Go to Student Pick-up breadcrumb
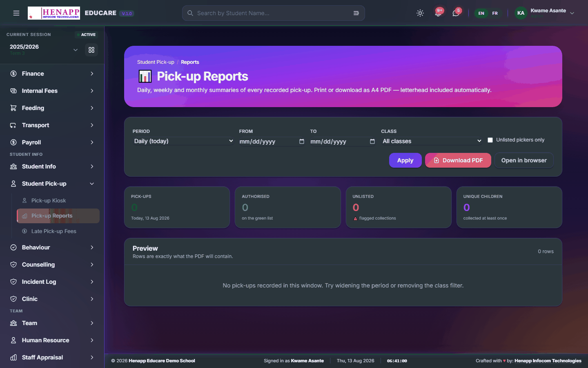 point(156,62)
